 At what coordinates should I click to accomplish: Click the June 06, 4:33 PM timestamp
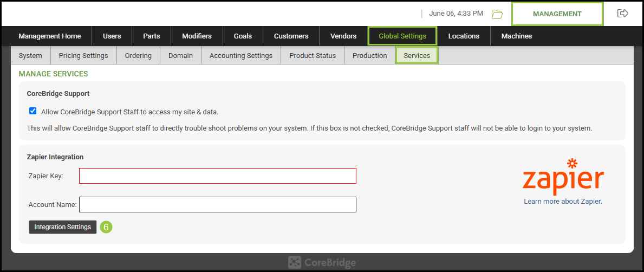click(456, 14)
